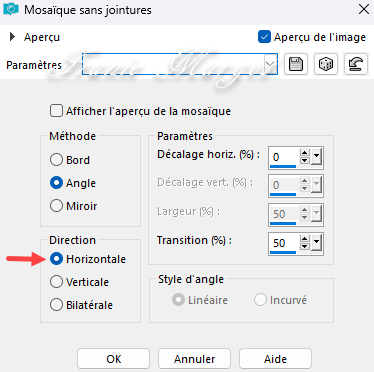This screenshot has height=372, width=374.
Task: Click the PaintShop app icon in title bar
Action: click(11, 9)
